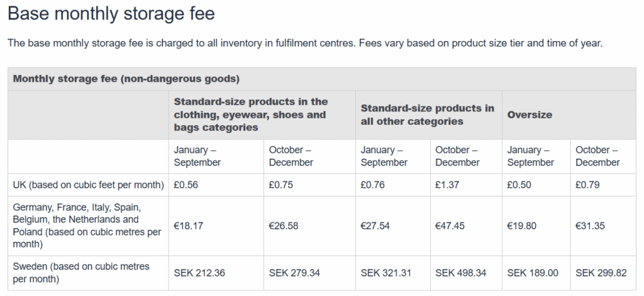
Task: Select the UK cubic feet row label
Action: click(x=88, y=185)
